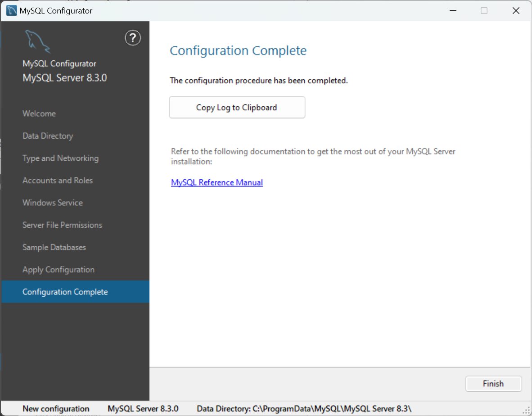Open the Accounts and Roles step
Viewport: 532px width, 416px height.
pos(58,181)
